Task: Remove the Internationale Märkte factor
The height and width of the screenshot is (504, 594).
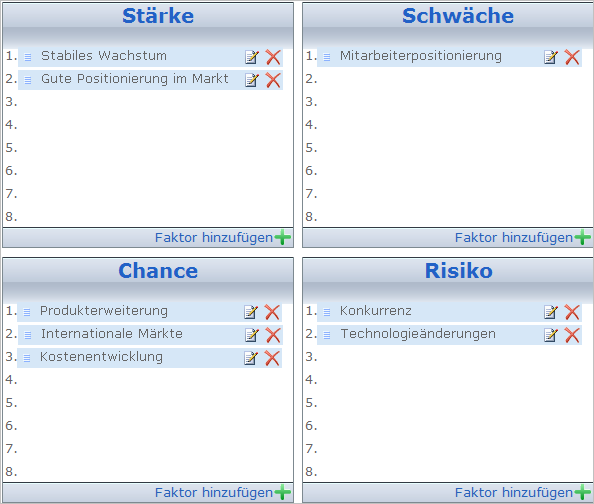Action: (x=273, y=335)
